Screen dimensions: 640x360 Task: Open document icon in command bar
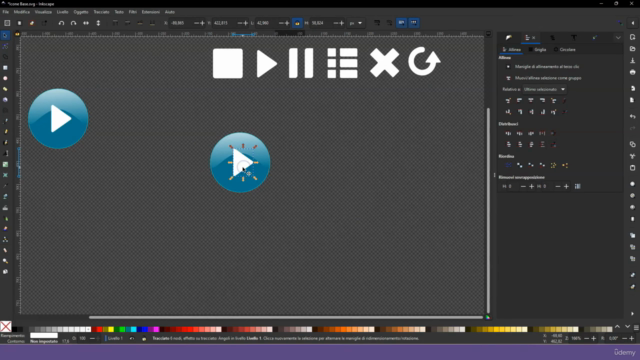click(633, 49)
